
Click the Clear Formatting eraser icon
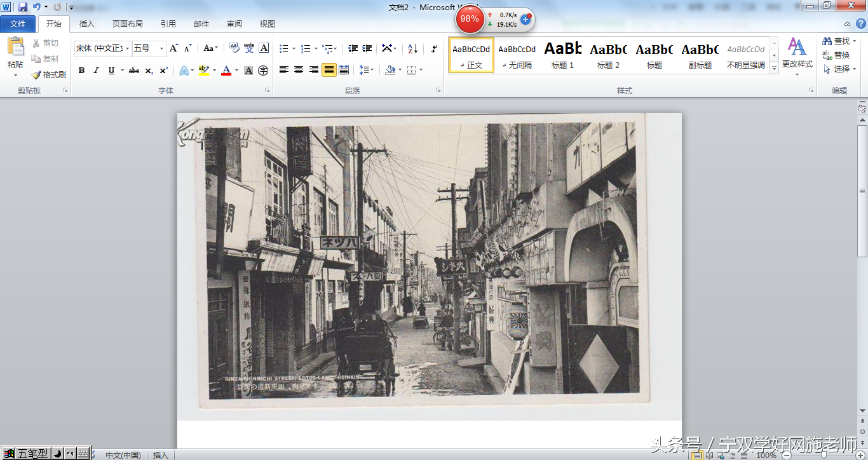tap(234, 48)
